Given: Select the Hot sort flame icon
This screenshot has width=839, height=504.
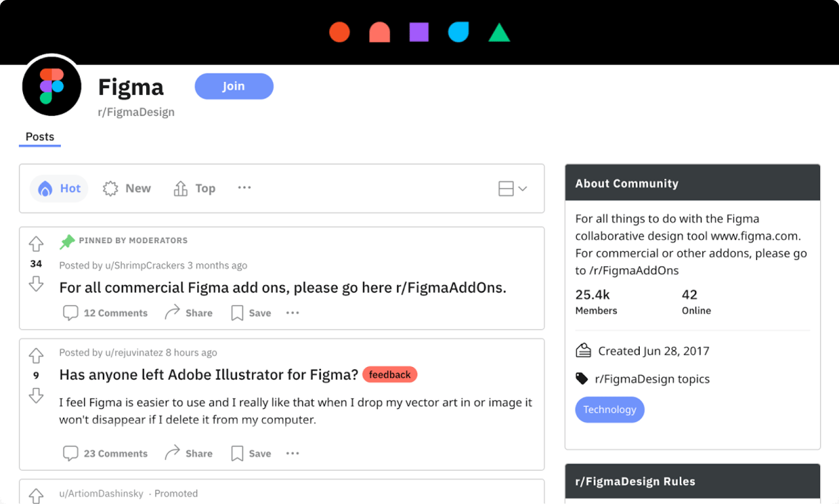Looking at the screenshot, I should (x=47, y=188).
